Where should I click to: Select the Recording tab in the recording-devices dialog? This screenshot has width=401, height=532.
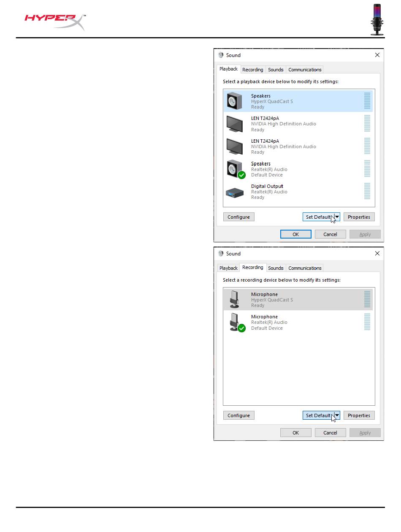click(253, 268)
